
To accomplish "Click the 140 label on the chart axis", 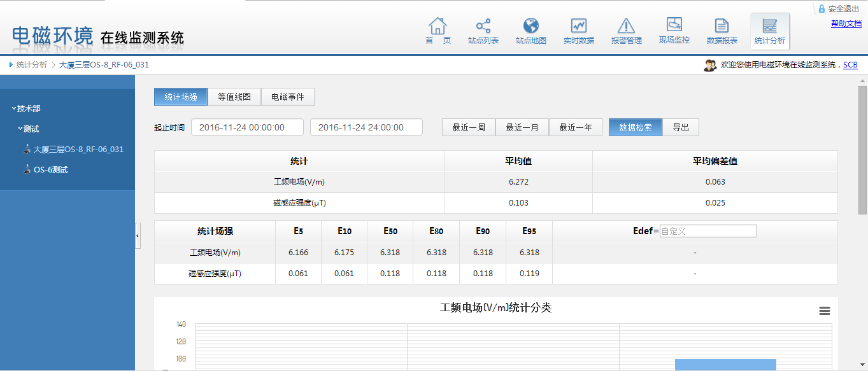I will [x=181, y=325].
